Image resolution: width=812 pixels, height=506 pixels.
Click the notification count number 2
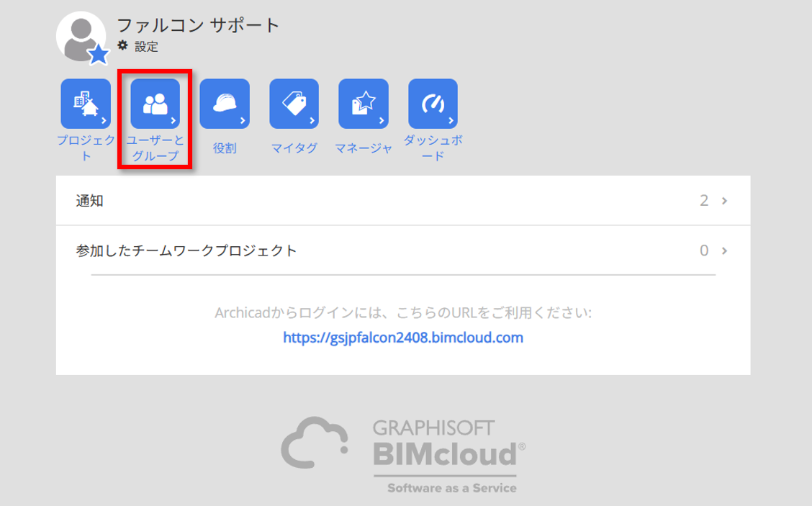(x=703, y=201)
